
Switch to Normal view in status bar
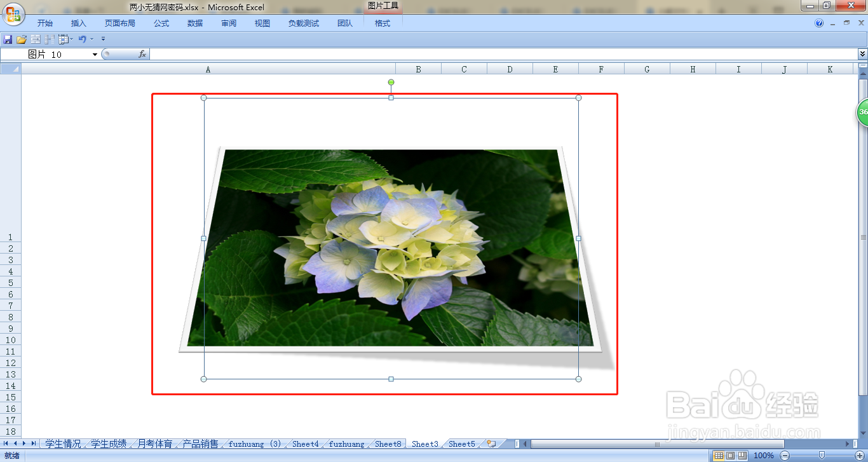tap(719, 456)
